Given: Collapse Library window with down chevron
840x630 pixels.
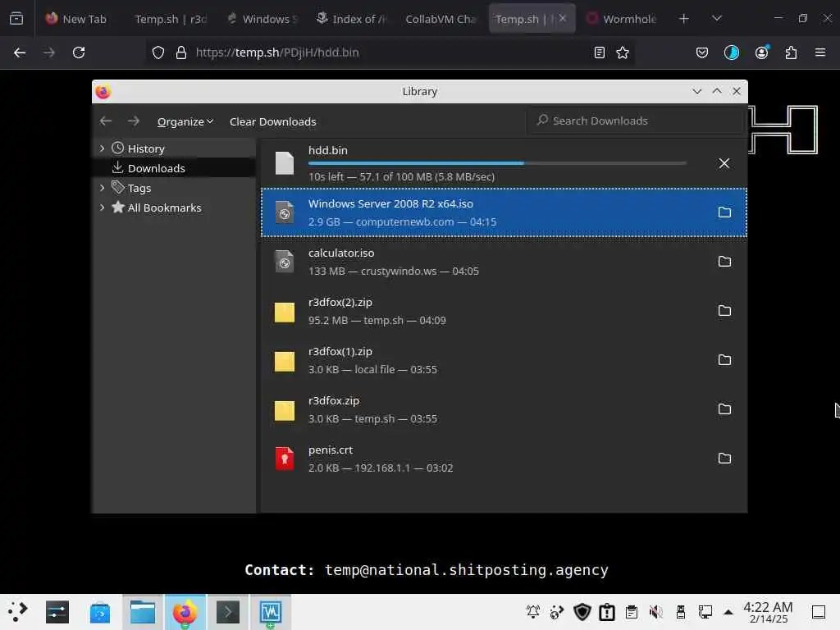Looking at the screenshot, I should point(697,92).
